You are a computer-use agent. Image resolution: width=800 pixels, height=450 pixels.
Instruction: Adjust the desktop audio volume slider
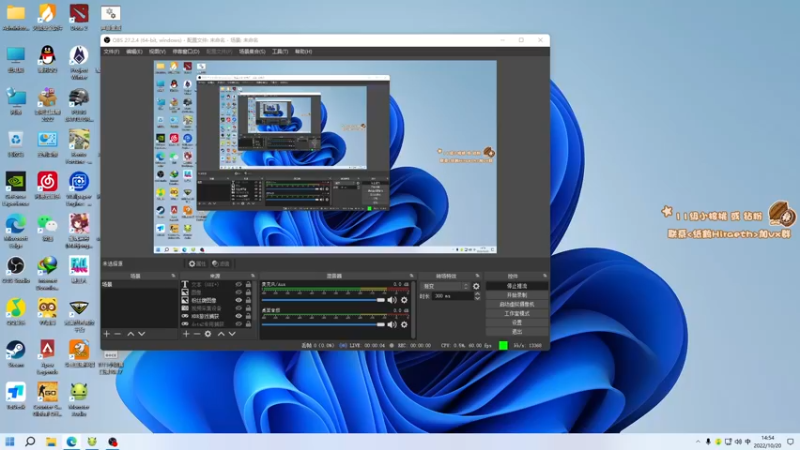(x=323, y=324)
